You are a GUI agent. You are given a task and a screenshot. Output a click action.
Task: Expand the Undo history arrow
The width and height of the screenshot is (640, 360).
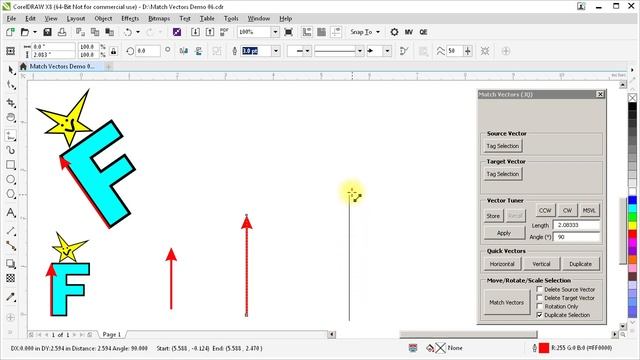138,32
